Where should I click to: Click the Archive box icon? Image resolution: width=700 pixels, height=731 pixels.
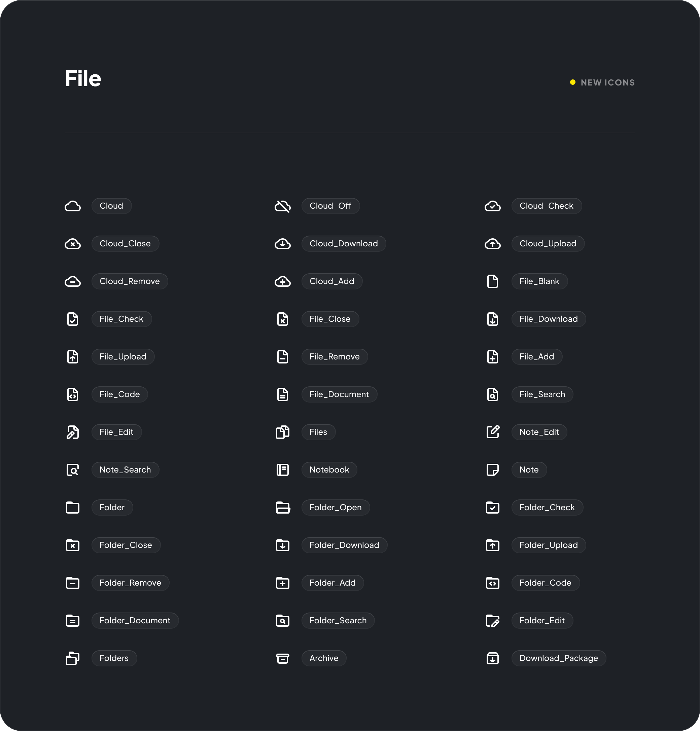[x=282, y=658]
